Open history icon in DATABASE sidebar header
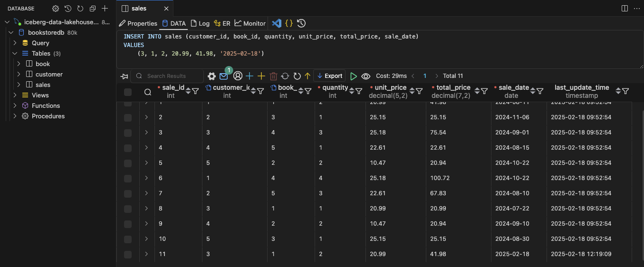This screenshot has height=267, width=644. pos(68,9)
